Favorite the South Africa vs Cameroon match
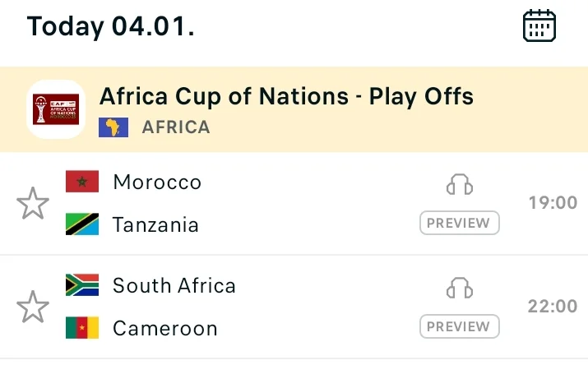588x365 pixels. coord(33,307)
